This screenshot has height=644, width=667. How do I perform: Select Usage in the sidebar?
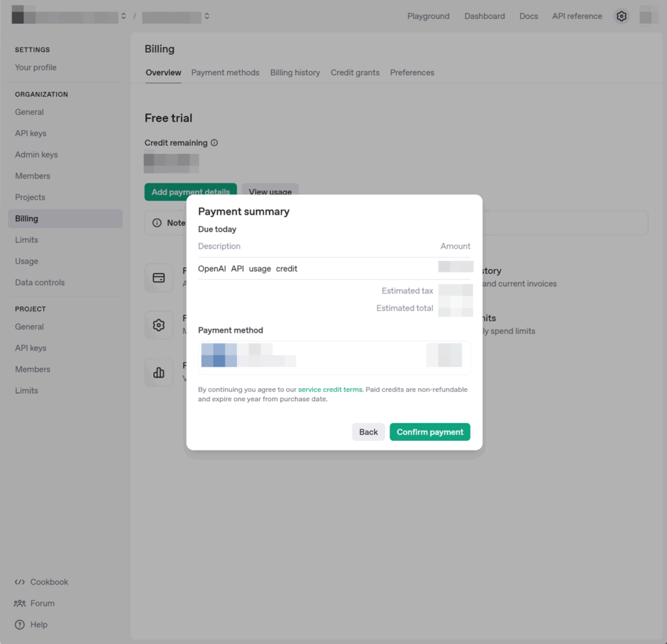pos(26,261)
